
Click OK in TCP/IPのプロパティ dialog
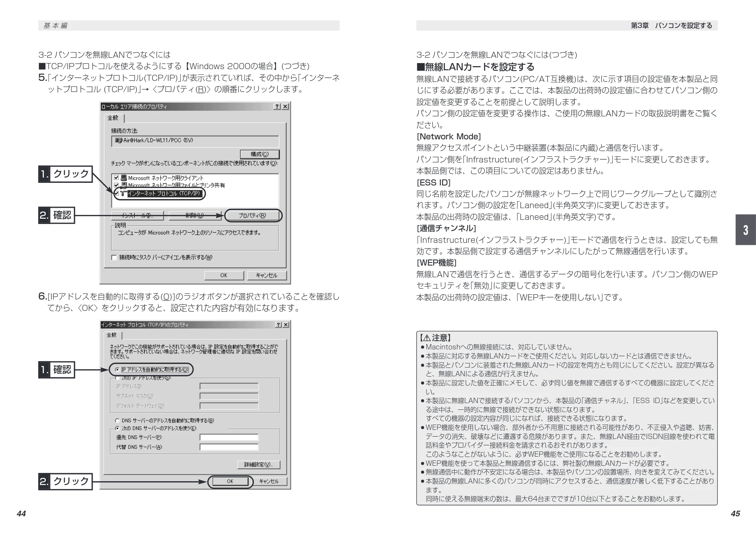click(230, 481)
